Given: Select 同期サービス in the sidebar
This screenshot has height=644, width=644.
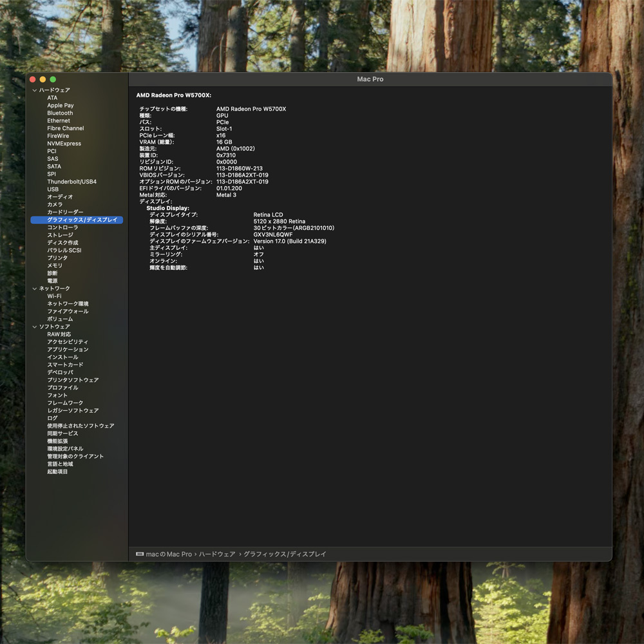Looking at the screenshot, I should pos(62,433).
